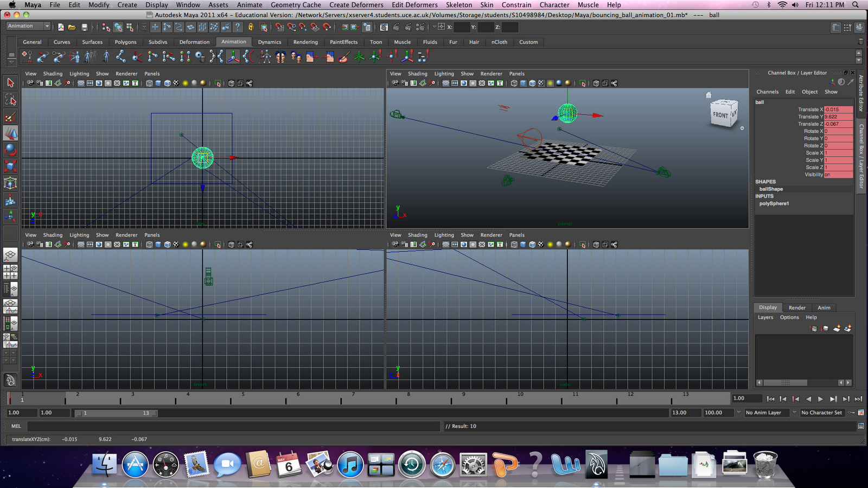The image size is (868, 488).
Task: Click the Set Key shelf icon
Action: click(27, 56)
